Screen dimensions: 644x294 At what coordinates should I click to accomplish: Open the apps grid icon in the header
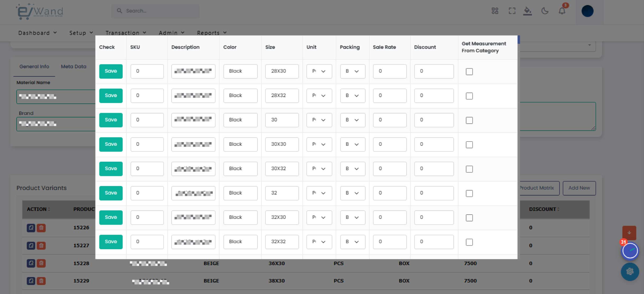[x=495, y=11]
